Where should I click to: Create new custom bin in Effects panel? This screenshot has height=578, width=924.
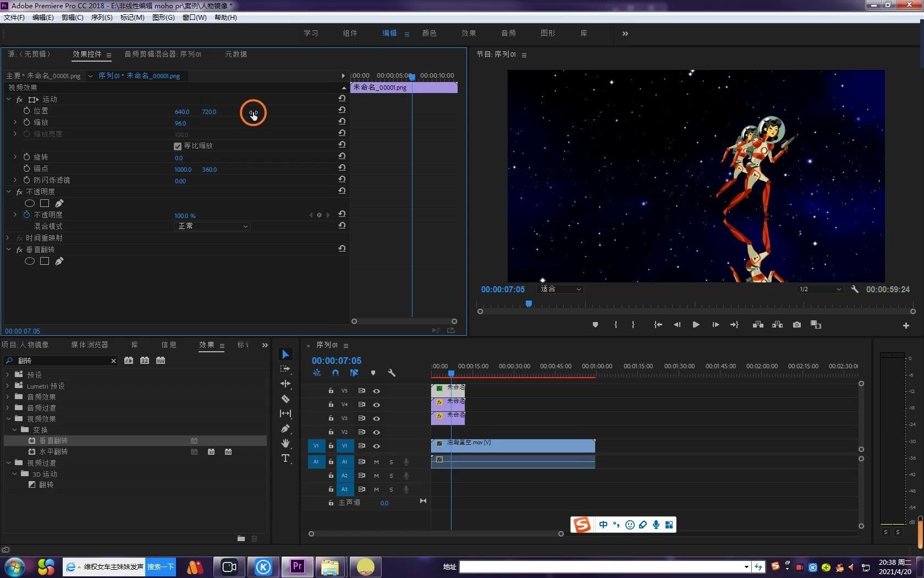click(241, 538)
